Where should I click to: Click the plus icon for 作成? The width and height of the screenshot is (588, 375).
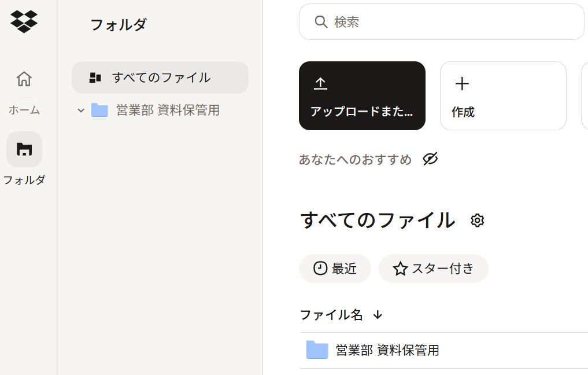point(462,84)
